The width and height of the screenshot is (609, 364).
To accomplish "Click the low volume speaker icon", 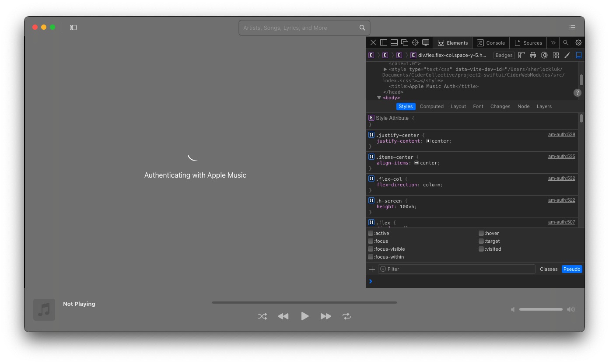I will pyautogui.click(x=513, y=310).
